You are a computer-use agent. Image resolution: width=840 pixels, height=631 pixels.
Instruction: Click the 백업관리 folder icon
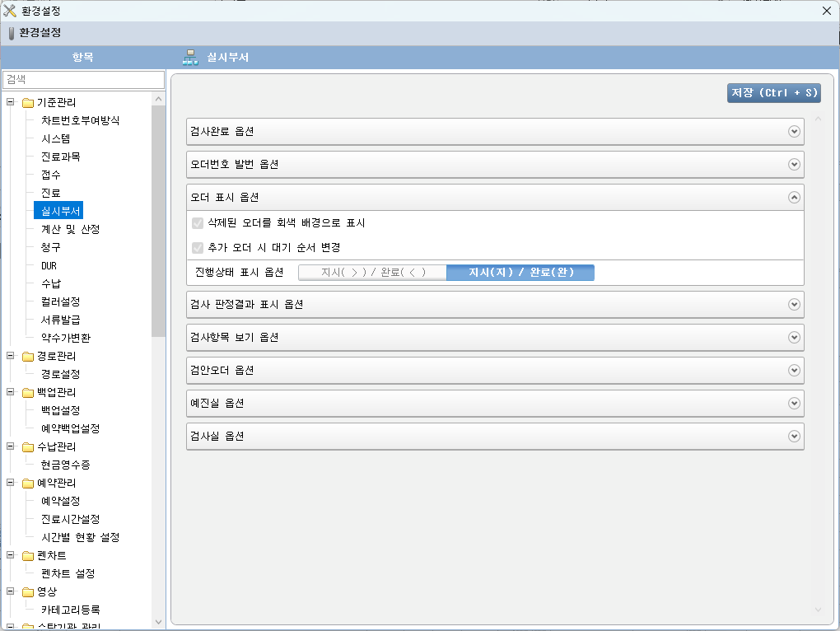pyautogui.click(x=28, y=393)
